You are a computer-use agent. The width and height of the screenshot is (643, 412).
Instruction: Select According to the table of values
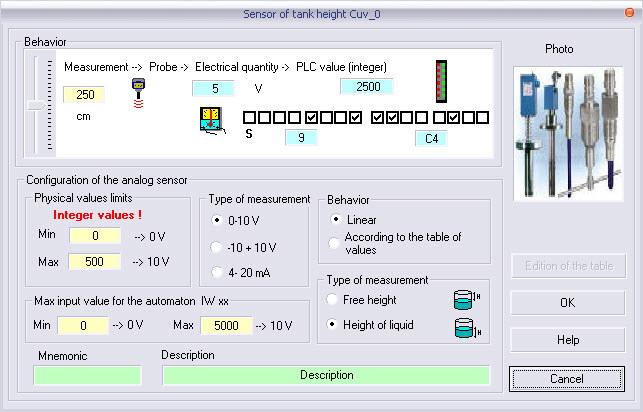334,242
